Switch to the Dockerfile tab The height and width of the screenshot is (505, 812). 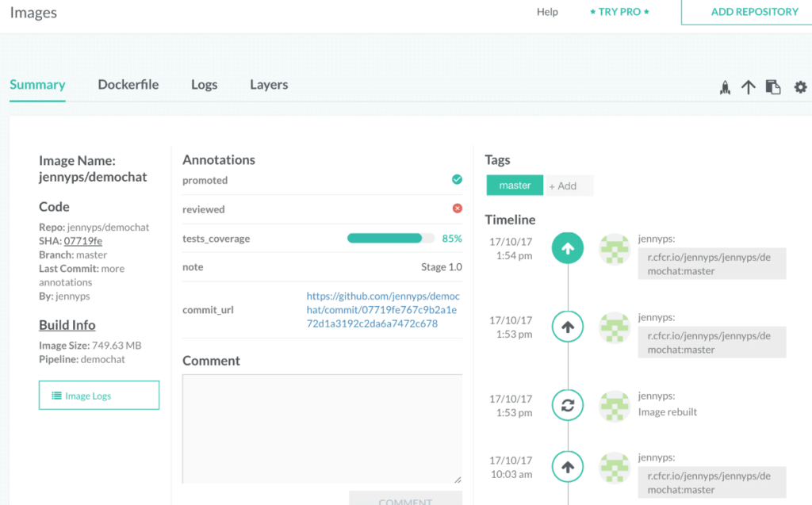[x=128, y=84]
